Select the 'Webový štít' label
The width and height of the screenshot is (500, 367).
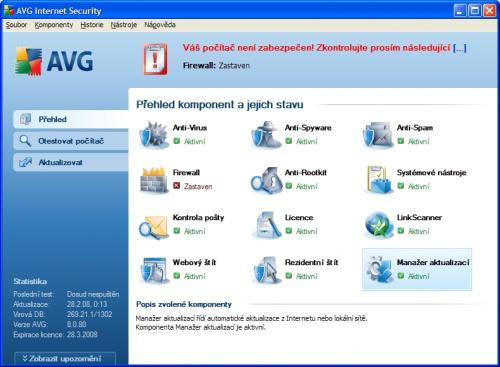194,263
